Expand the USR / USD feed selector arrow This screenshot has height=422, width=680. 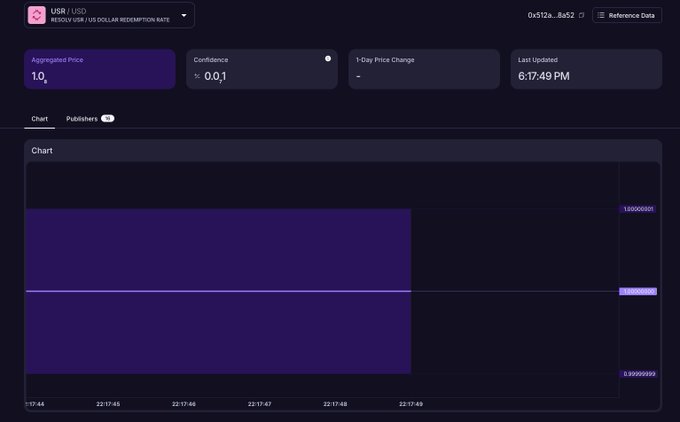(184, 15)
